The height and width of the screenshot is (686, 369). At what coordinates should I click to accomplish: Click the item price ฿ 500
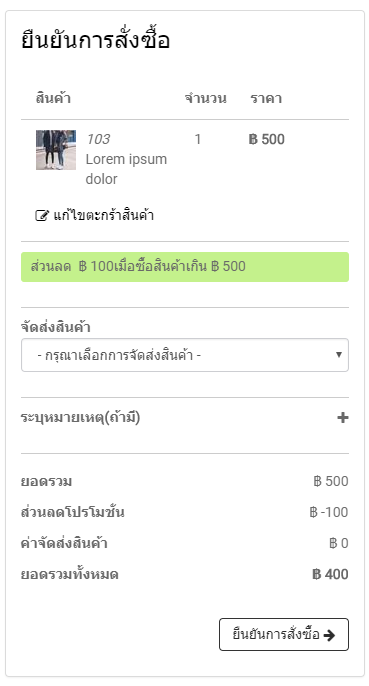coord(267,139)
